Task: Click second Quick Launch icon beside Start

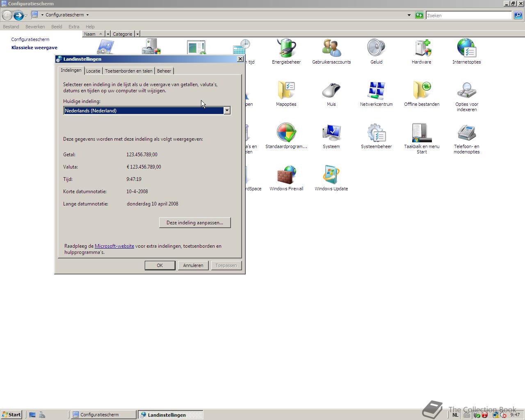Action: pyautogui.click(x=42, y=415)
